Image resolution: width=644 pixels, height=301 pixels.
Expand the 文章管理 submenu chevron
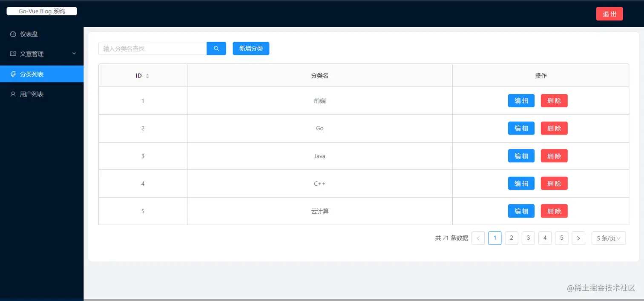click(x=74, y=54)
